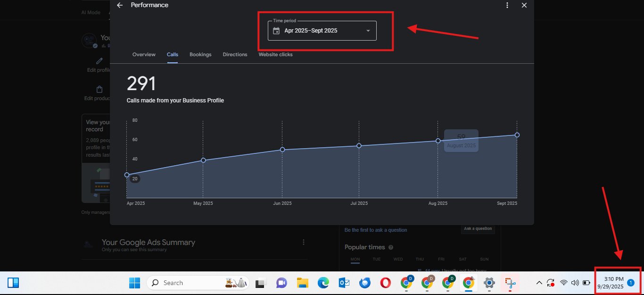Select SAT in Popular times
The width and height of the screenshot is (644, 295).
tap(462, 259)
